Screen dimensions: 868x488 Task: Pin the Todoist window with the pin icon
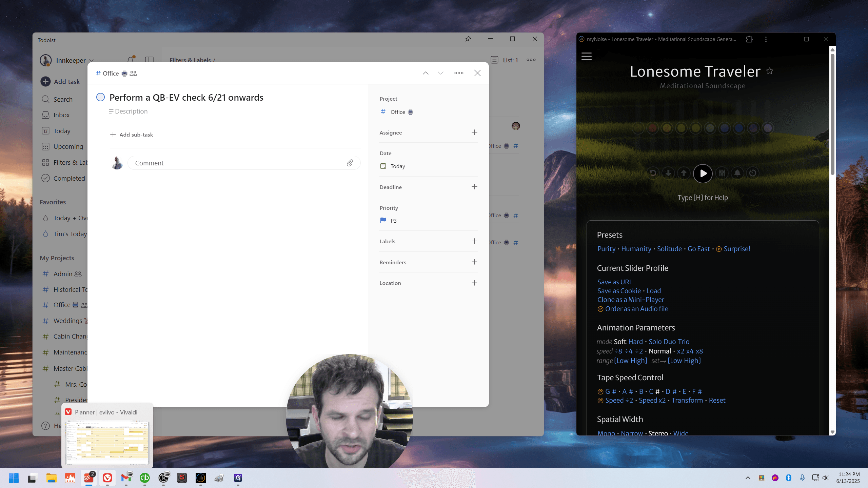(468, 39)
